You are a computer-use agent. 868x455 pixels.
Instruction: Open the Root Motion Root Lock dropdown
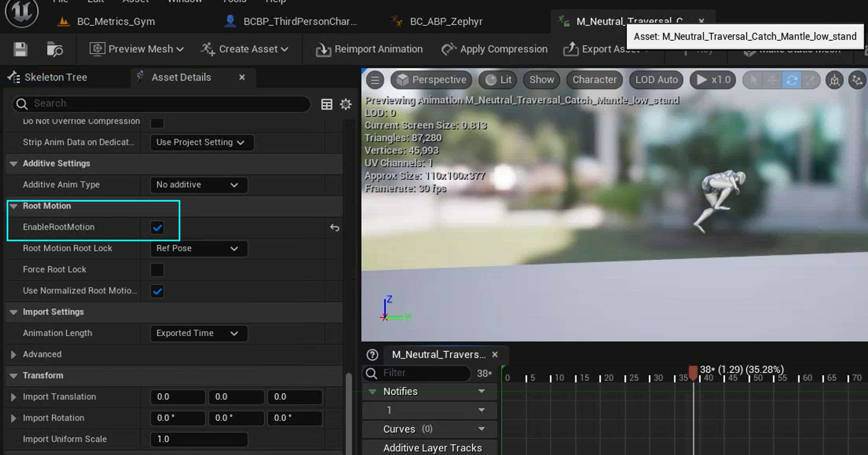pos(199,249)
